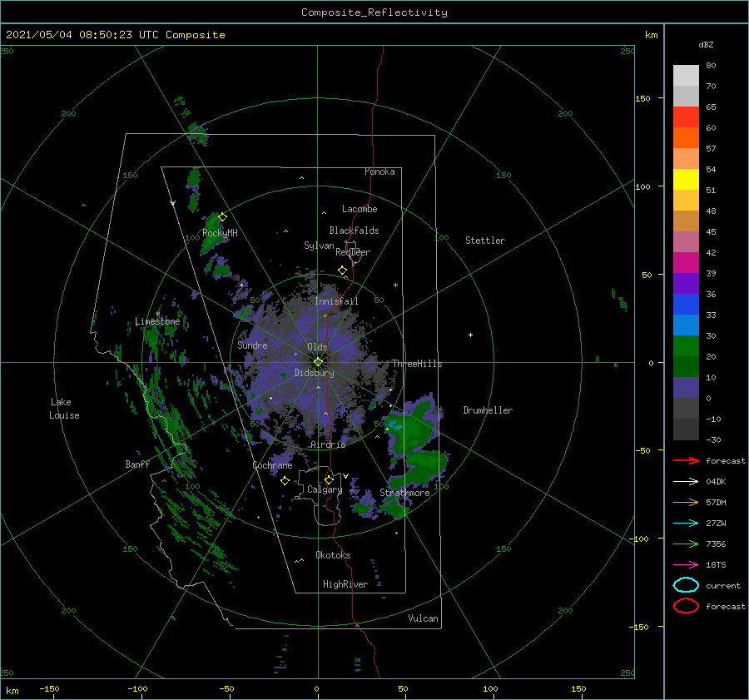Click the Stettler label
This screenshot has width=749, height=700.
485,241
